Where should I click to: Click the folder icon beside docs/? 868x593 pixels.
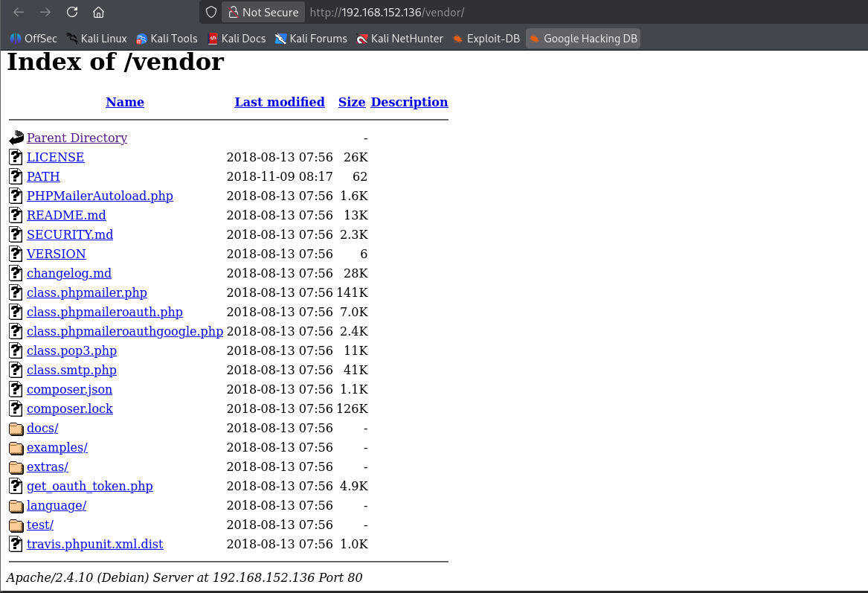click(x=16, y=428)
